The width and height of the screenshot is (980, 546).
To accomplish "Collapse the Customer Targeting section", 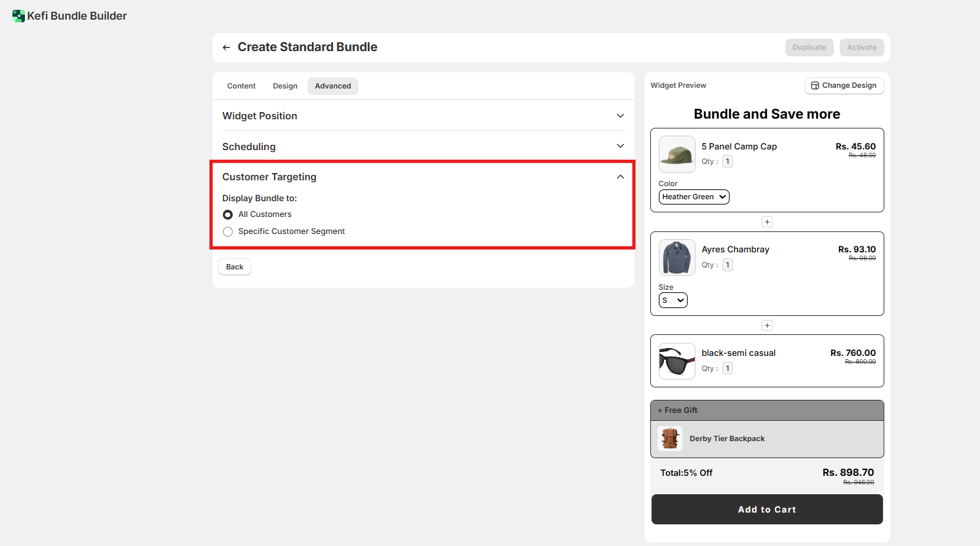I will coord(620,177).
